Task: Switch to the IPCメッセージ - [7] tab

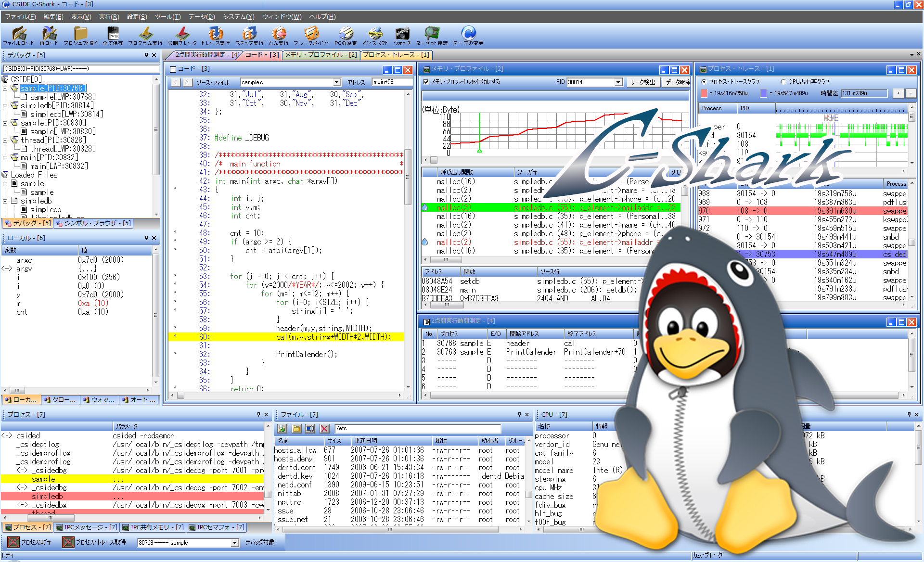Action: pyautogui.click(x=86, y=527)
